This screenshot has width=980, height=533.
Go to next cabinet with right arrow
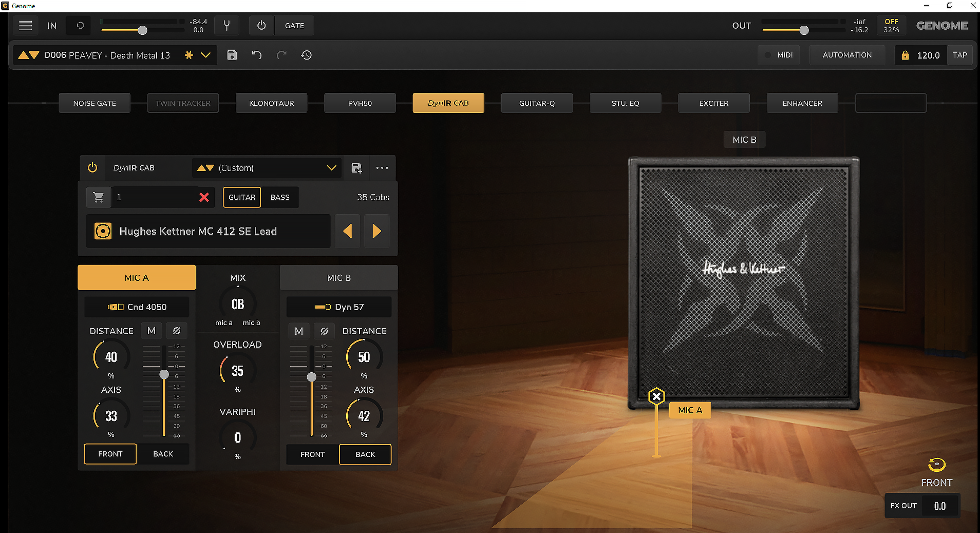tap(377, 231)
